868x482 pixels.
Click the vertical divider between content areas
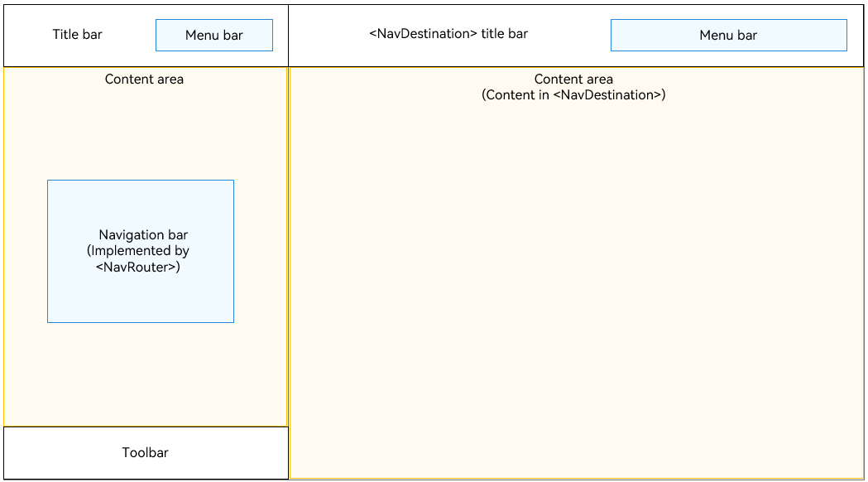[x=288, y=248]
